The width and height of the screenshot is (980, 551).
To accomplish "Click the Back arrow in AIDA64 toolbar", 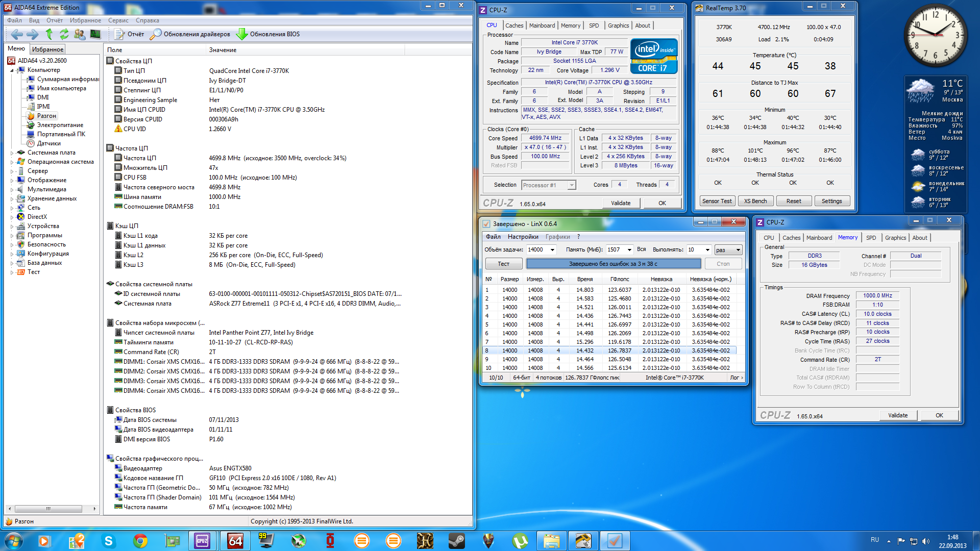I will coord(16,34).
